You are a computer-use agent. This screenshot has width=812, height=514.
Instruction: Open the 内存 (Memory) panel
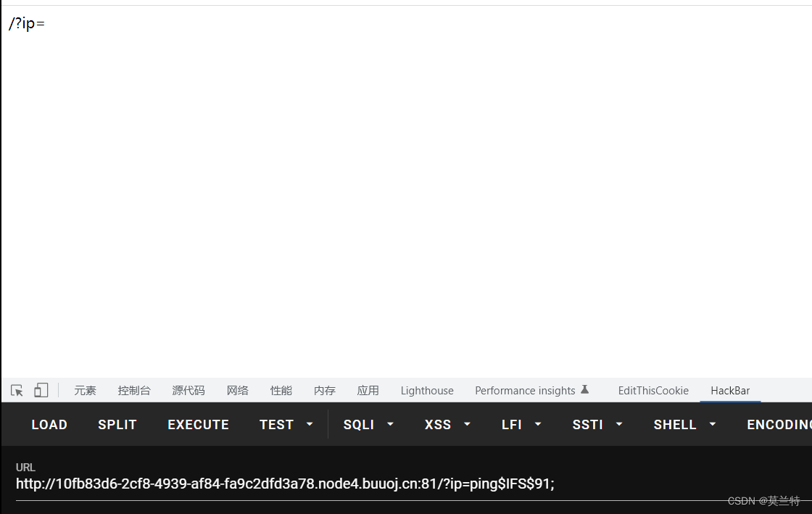coord(324,390)
